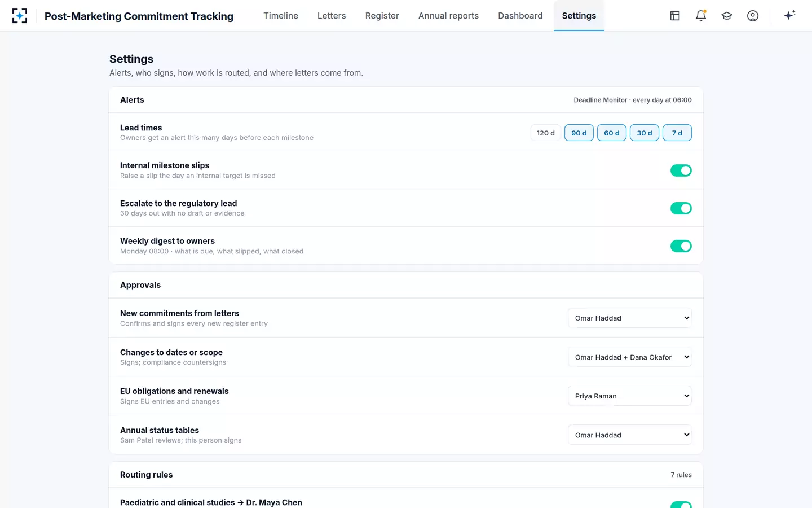812x508 pixels.
Task: Toggle the 60 d lead time chip
Action: coord(612,133)
